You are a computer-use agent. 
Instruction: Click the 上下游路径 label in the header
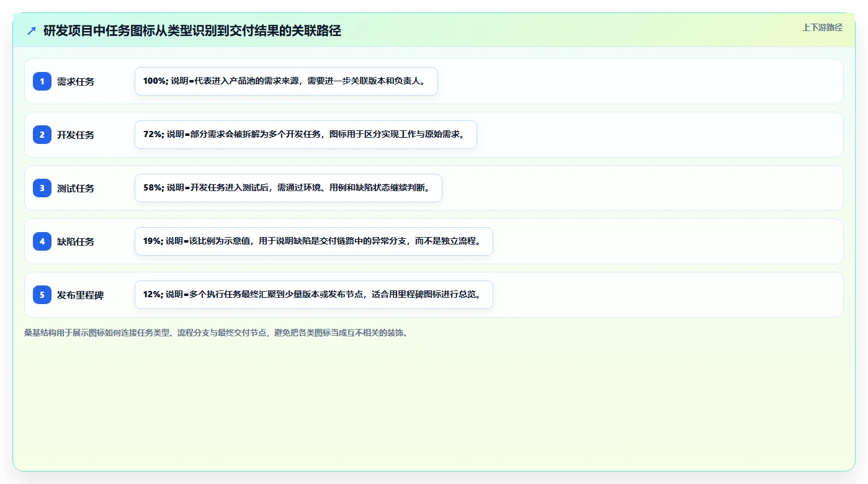pyautogui.click(x=822, y=27)
